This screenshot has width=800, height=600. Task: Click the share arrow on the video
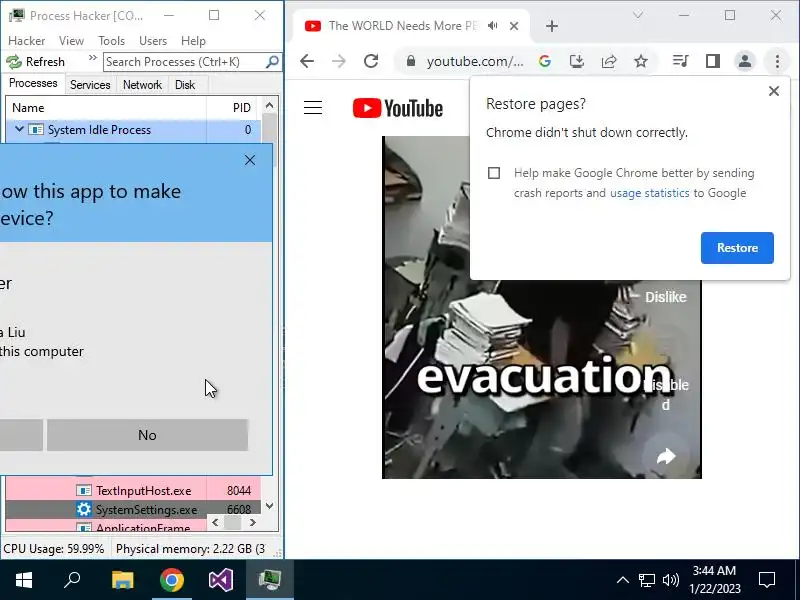[x=666, y=456]
